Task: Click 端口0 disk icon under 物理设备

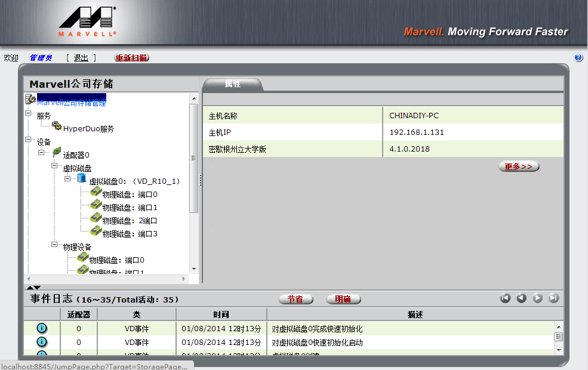Action: pos(83,257)
